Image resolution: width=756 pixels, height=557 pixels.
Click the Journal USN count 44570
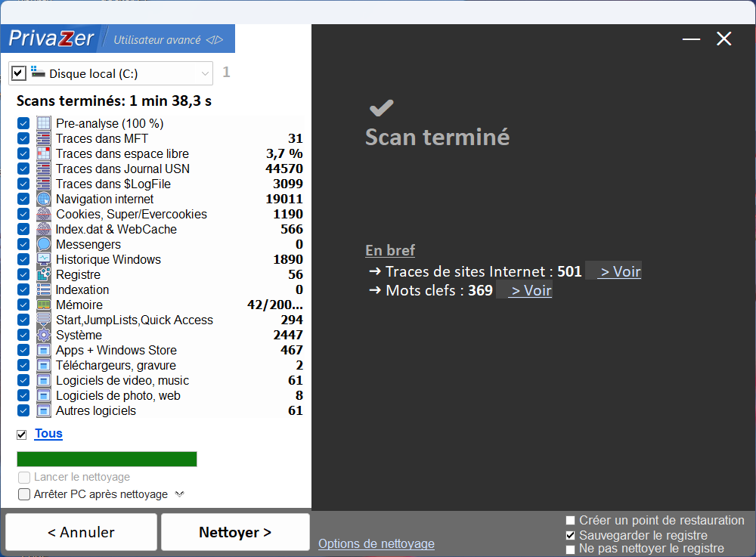pyautogui.click(x=284, y=169)
